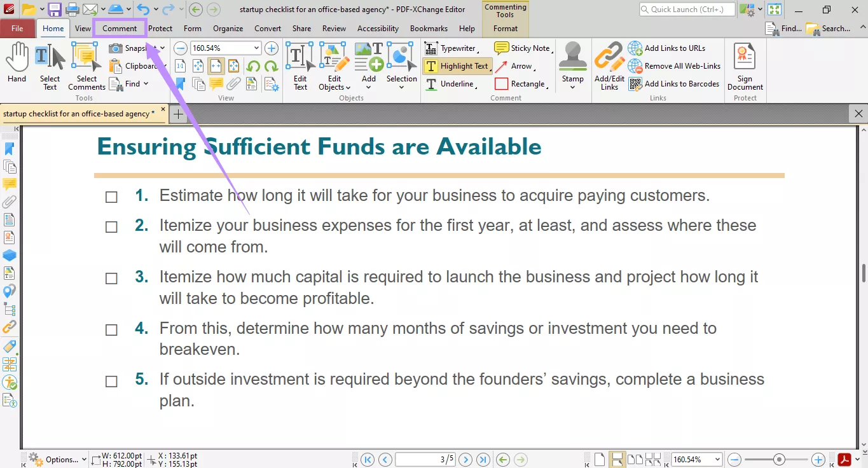868x468 pixels.
Task: Open the Sign Document tool
Action: pyautogui.click(x=745, y=67)
